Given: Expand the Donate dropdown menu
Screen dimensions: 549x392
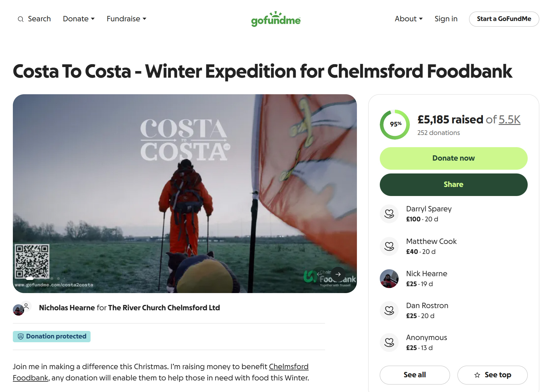Looking at the screenshot, I should point(79,19).
